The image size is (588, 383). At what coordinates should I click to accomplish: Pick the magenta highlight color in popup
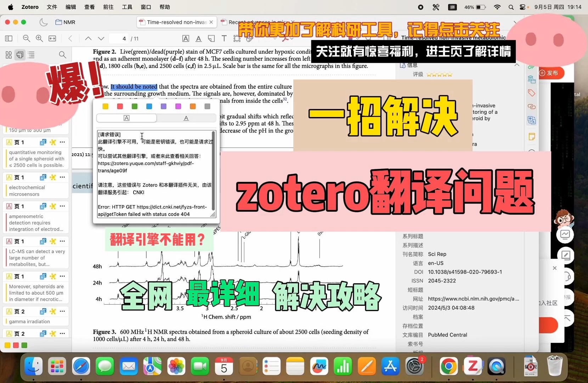click(178, 106)
